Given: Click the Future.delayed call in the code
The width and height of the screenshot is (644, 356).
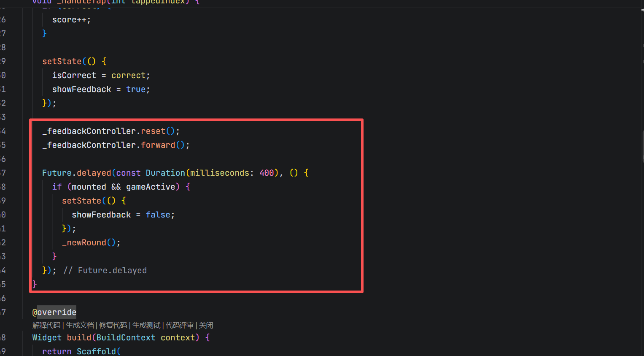Looking at the screenshot, I should point(76,173).
